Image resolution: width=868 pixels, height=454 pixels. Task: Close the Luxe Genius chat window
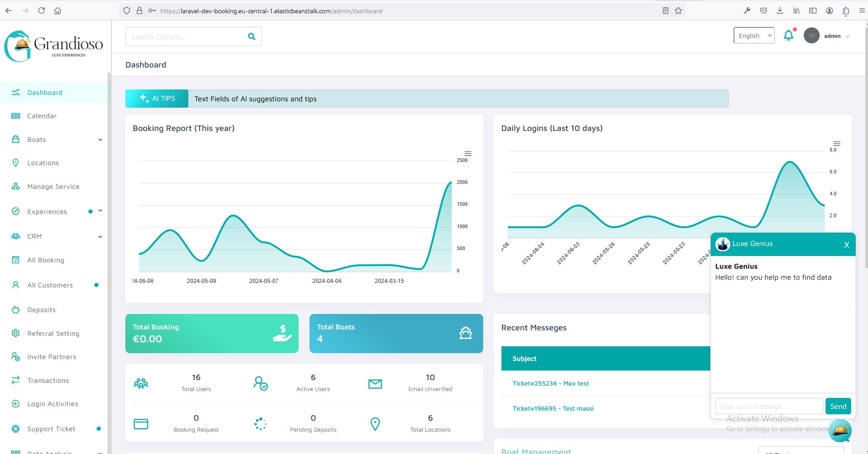click(846, 245)
